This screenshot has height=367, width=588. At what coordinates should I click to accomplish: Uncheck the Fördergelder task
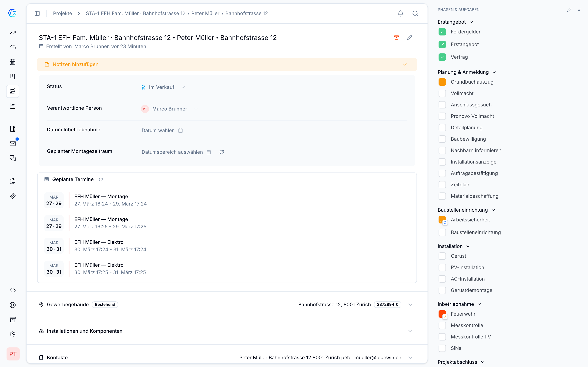[442, 32]
